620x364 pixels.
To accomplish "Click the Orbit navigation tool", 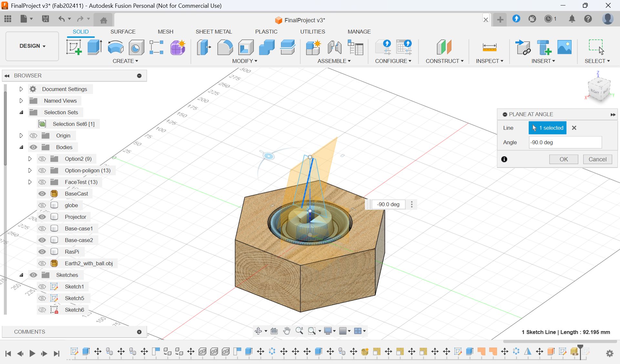I will pyautogui.click(x=258, y=331).
